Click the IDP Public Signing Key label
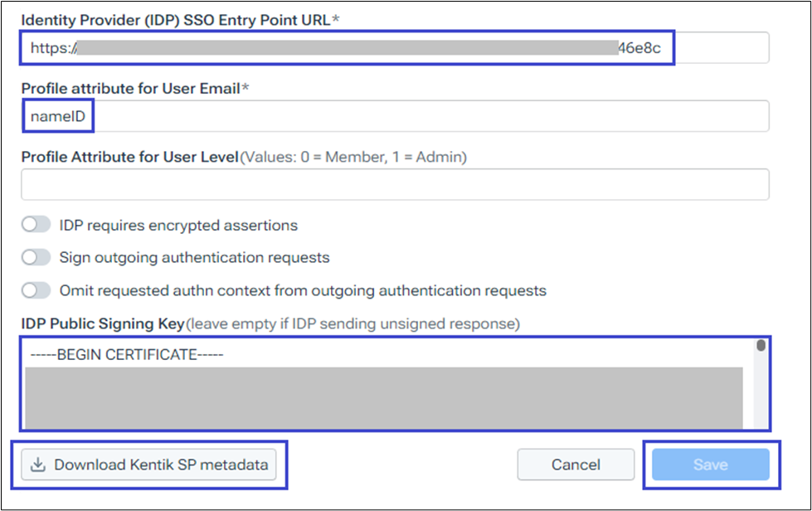Screen dimensions: 812x511 click(103, 323)
